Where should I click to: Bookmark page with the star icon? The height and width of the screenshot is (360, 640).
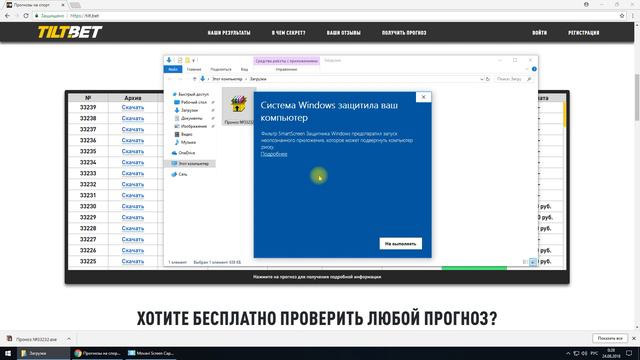(x=622, y=16)
